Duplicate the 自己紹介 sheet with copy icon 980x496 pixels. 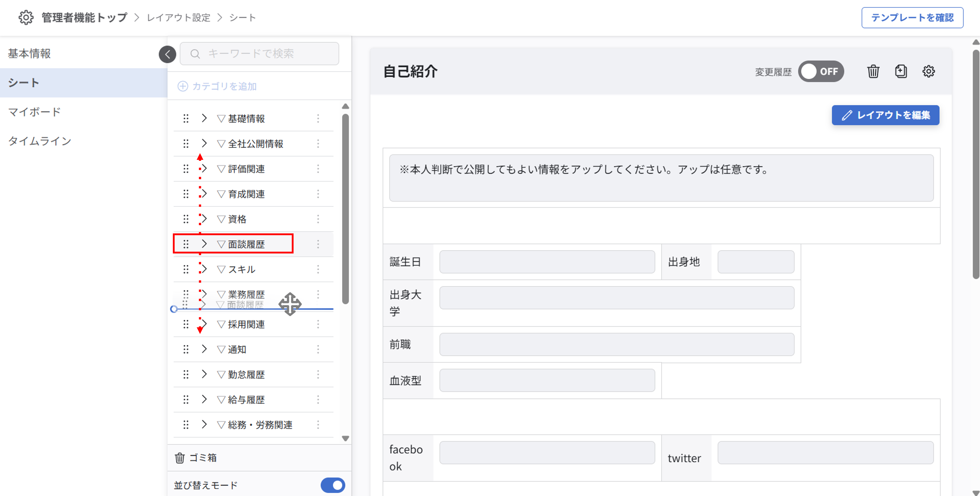tap(900, 71)
